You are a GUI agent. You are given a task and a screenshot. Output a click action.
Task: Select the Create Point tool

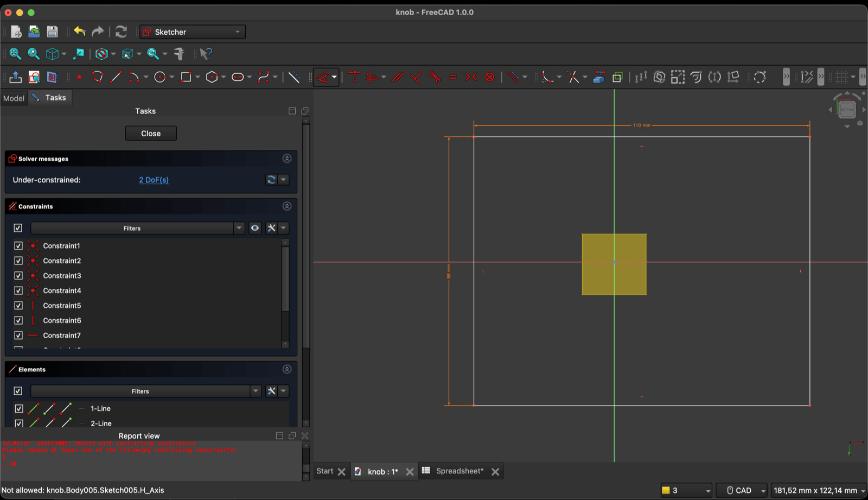click(79, 77)
